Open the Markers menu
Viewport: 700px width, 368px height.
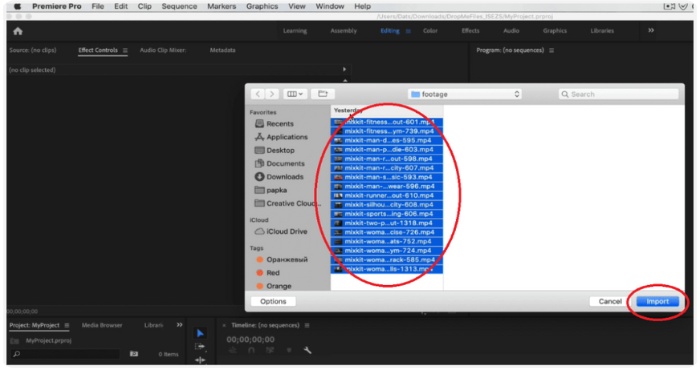pyautogui.click(x=221, y=6)
